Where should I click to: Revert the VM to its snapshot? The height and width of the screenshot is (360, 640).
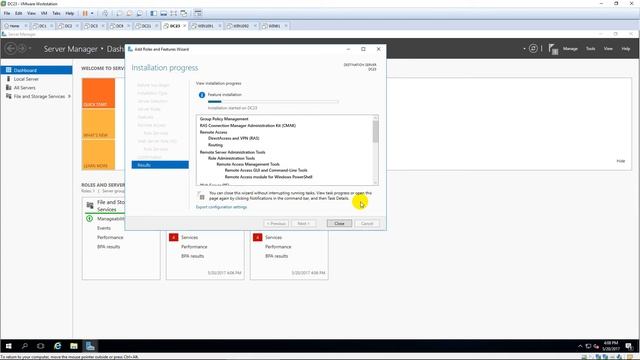coord(129,13)
